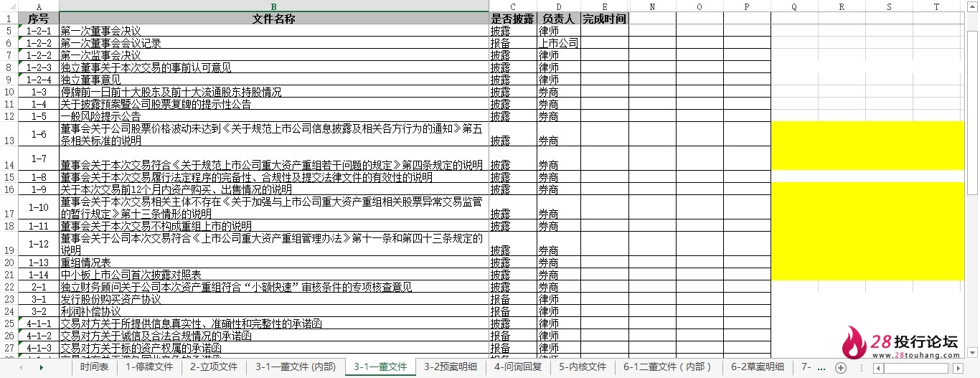Select row 22 header
The image size is (980, 378).
[9, 287]
